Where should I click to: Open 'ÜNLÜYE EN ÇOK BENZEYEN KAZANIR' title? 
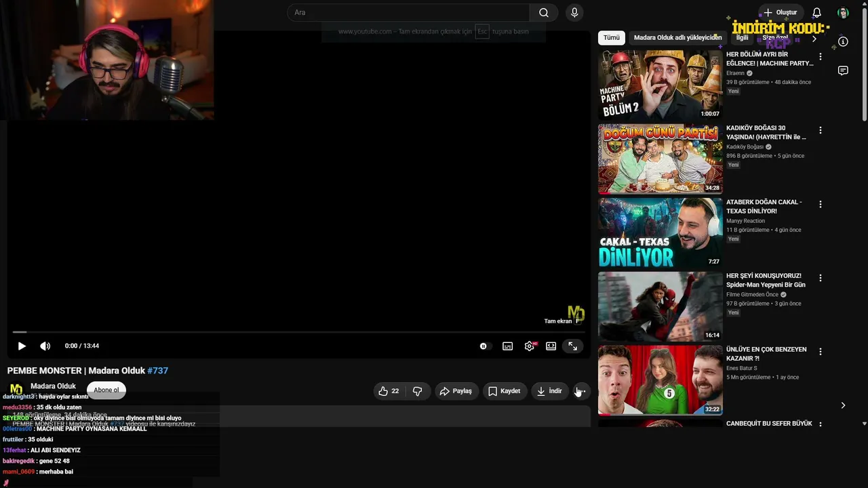[x=766, y=354]
